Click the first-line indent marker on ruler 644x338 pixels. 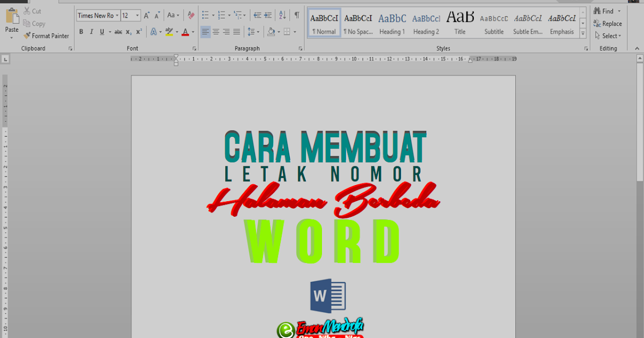tap(176, 57)
